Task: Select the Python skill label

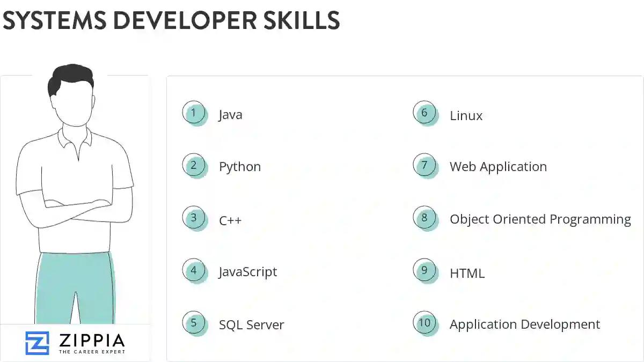Action: coord(239,167)
